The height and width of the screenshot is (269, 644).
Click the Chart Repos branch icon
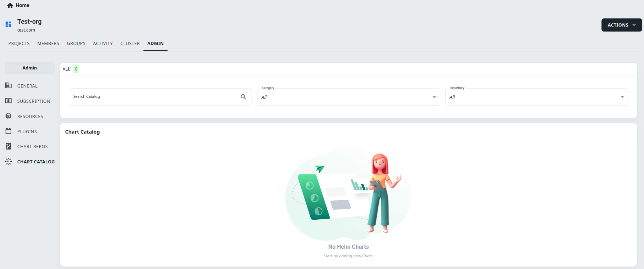[9, 146]
